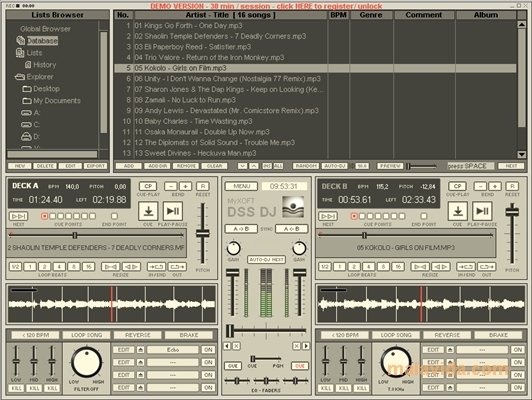
Task: Click Deck A loop resize shrink icon
Action: [x=111, y=267]
